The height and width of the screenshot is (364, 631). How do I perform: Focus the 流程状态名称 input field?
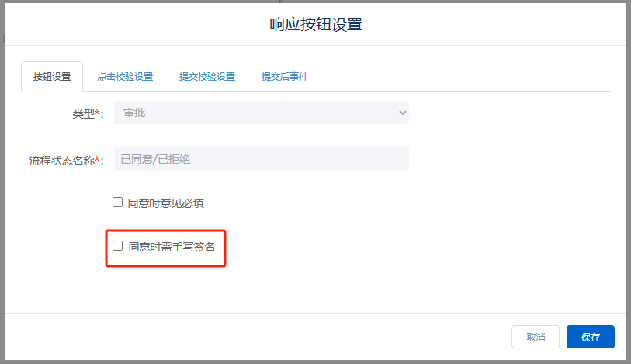click(x=261, y=159)
